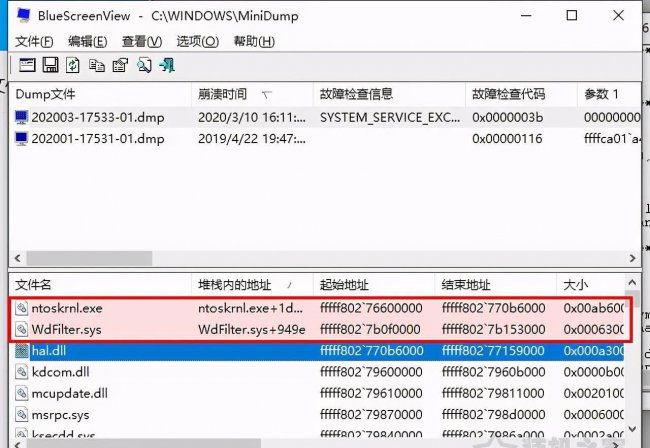Click end address fffff802`7960b000 of kdcom.dll
This screenshot has height=448, width=650.
(x=493, y=372)
